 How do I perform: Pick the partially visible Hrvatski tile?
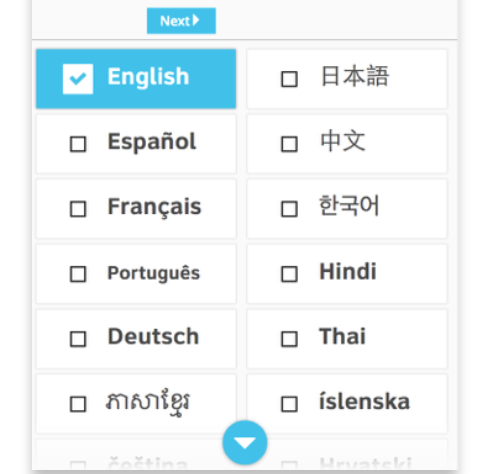coord(347,455)
